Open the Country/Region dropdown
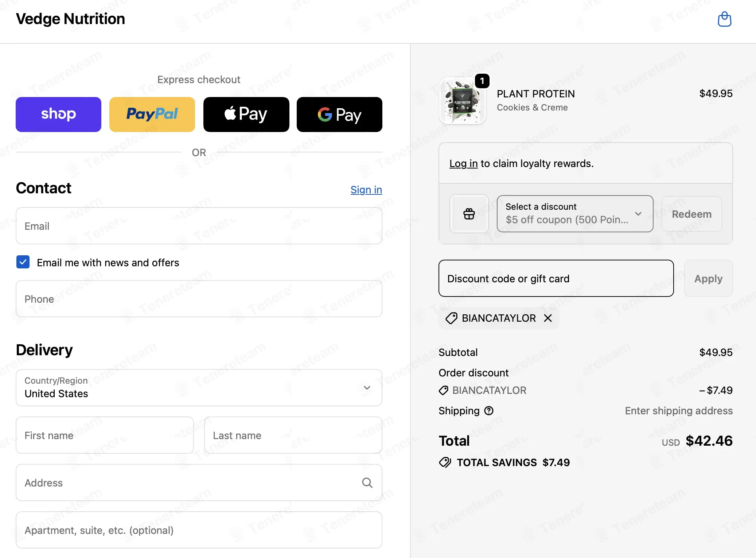 point(199,388)
